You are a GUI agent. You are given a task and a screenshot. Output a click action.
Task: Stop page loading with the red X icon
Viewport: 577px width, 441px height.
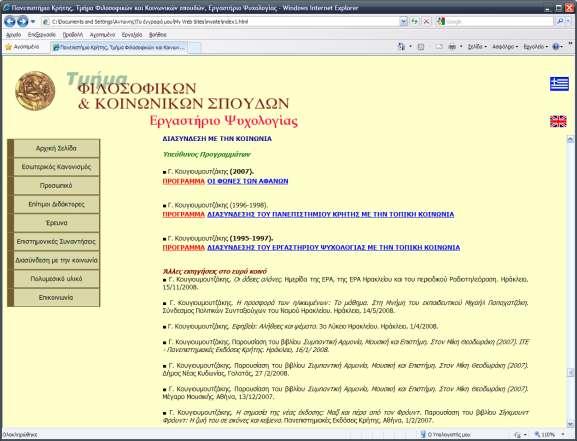pyautogui.click(x=426, y=22)
